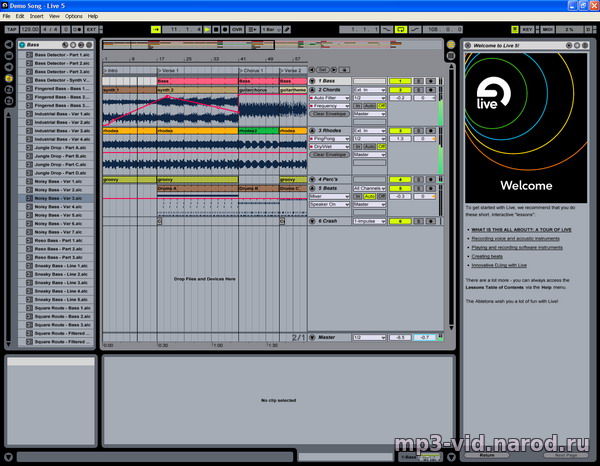Image resolution: width=600 pixels, height=466 pixels.
Task: Arm the 1 Bass track for recording
Action: coord(431,81)
